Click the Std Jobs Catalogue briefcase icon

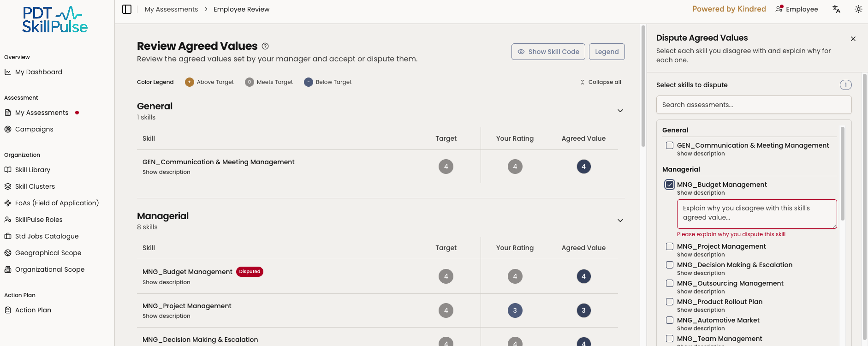point(8,236)
